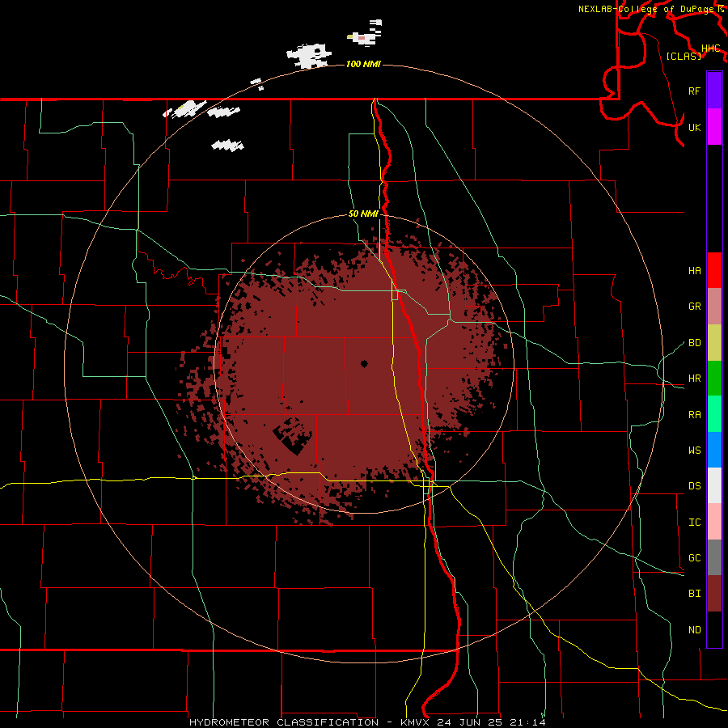
Task: Click the DS legend label
Action: (x=694, y=486)
